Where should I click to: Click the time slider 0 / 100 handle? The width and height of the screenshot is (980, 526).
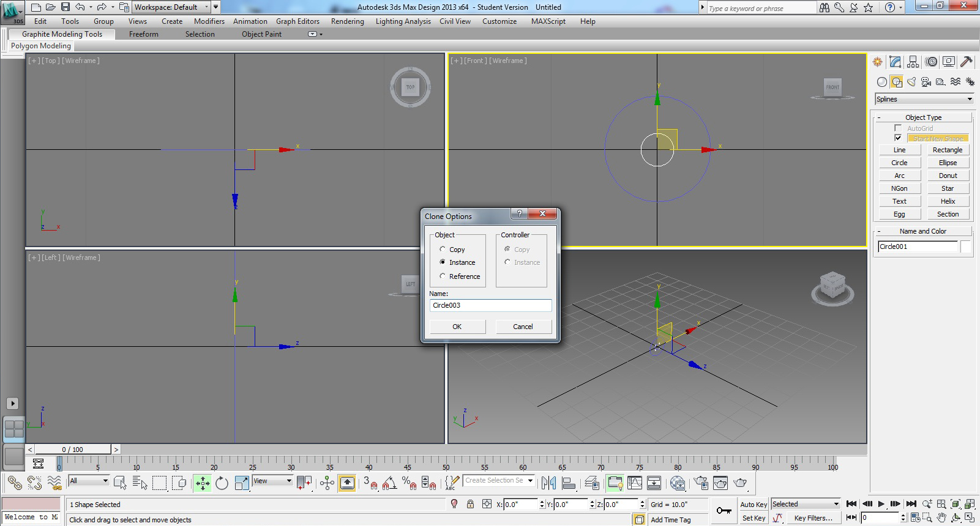[73, 450]
